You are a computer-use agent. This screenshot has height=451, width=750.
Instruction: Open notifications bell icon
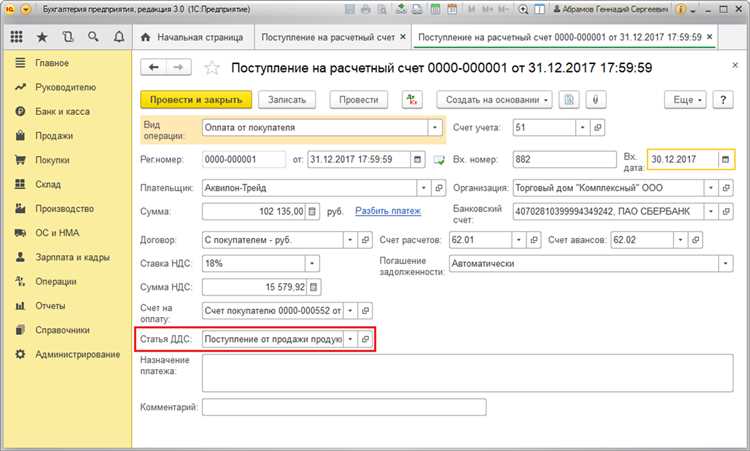[x=117, y=37]
